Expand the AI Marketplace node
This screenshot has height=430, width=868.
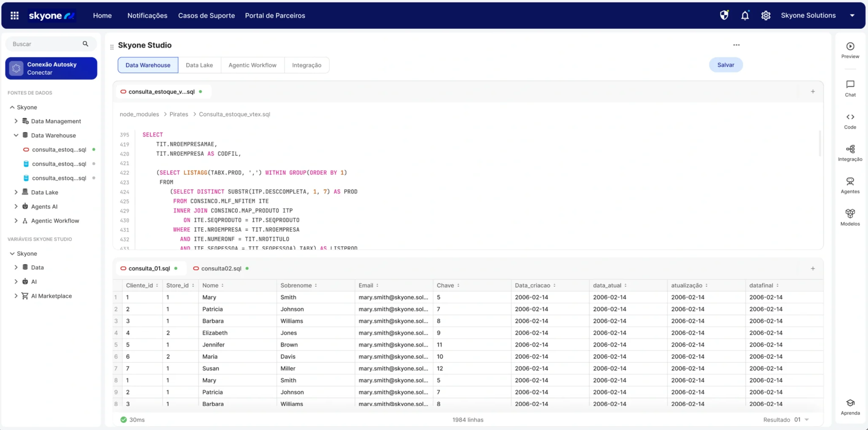pos(16,296)
